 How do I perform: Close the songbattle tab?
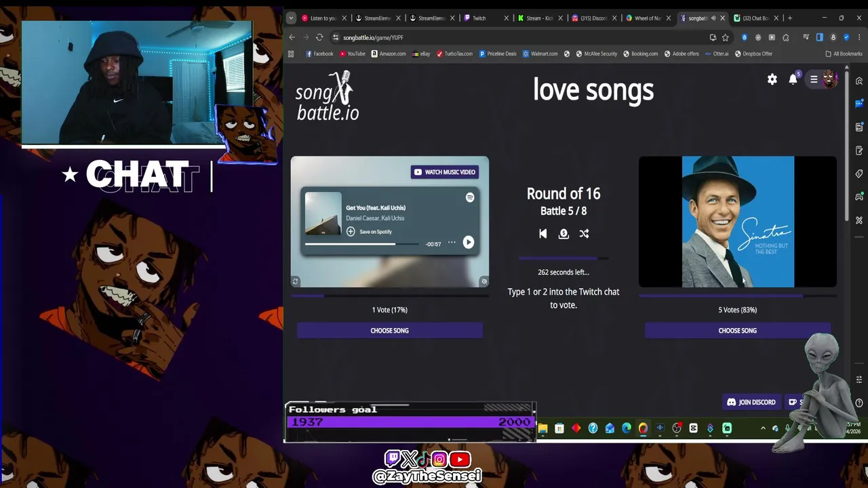click(723, 18)
